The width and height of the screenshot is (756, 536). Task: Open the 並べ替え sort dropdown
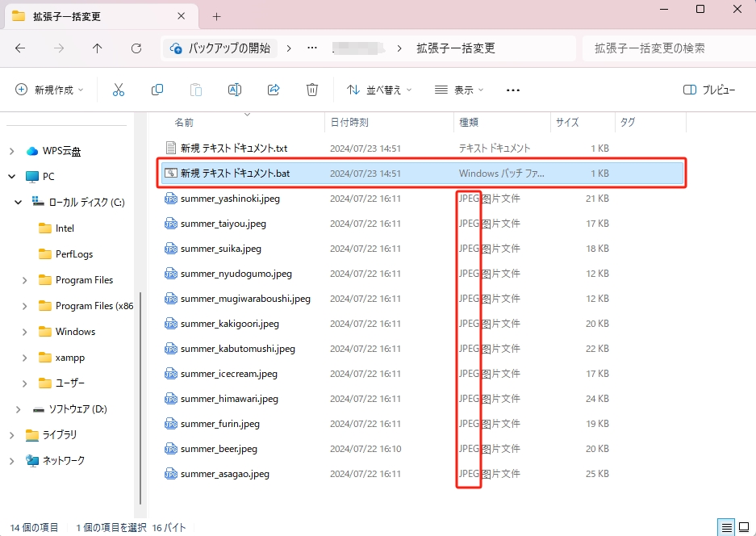(382, 90)
